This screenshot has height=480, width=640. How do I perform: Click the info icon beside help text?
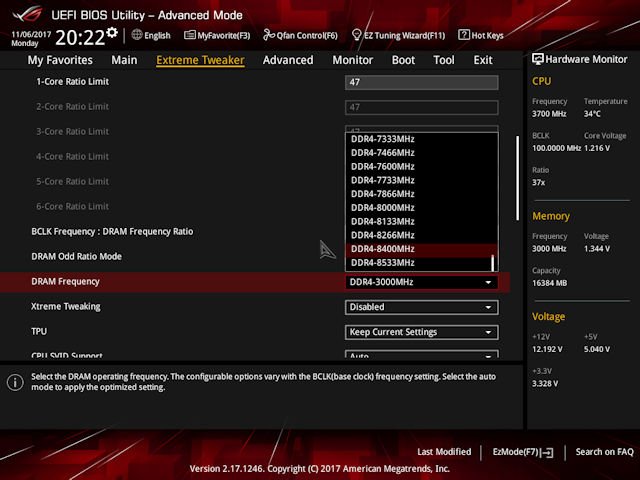[15, 382]
